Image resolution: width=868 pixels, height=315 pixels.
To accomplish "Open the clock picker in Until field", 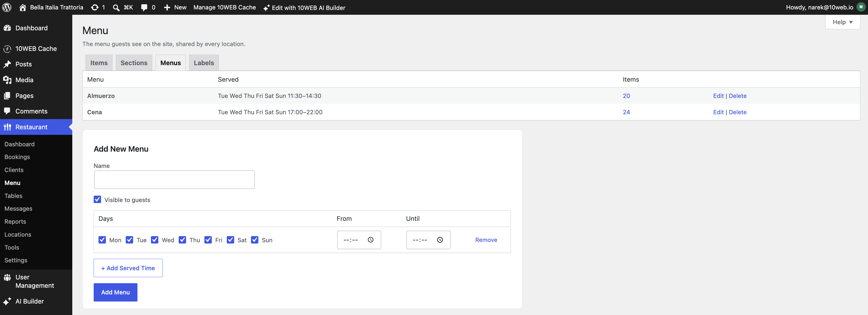I will click(x=440, y=240).
